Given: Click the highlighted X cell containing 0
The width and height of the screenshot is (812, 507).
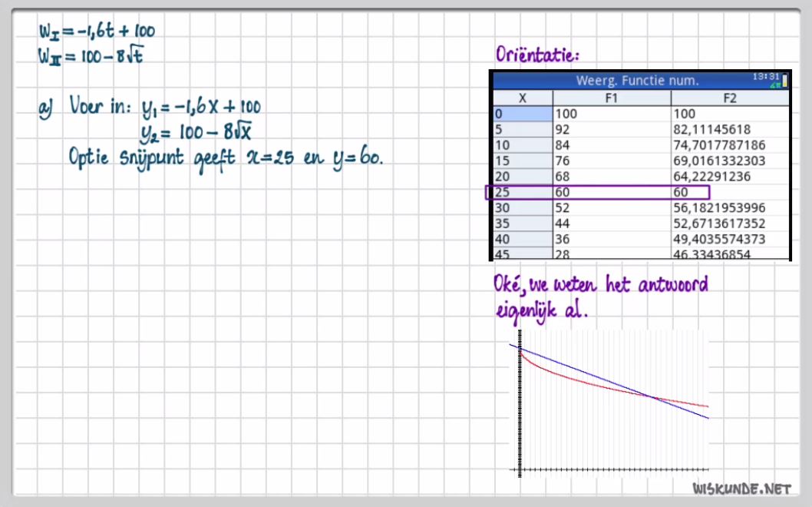Looking at the screenshot, I should click(522, 114).
